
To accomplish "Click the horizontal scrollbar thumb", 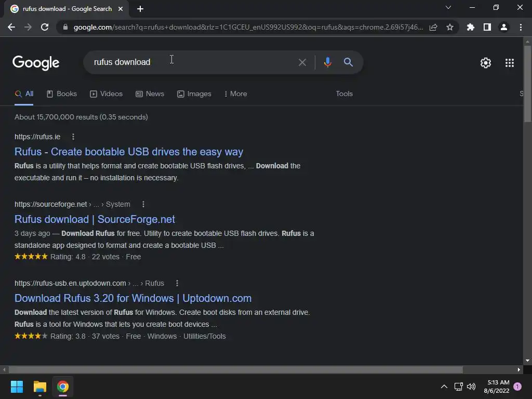I will coord(235,369).
